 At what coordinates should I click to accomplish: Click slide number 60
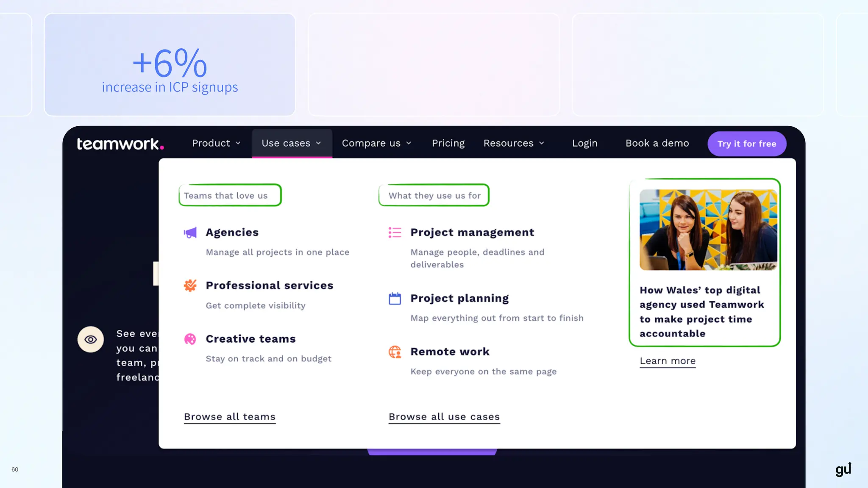15,469
